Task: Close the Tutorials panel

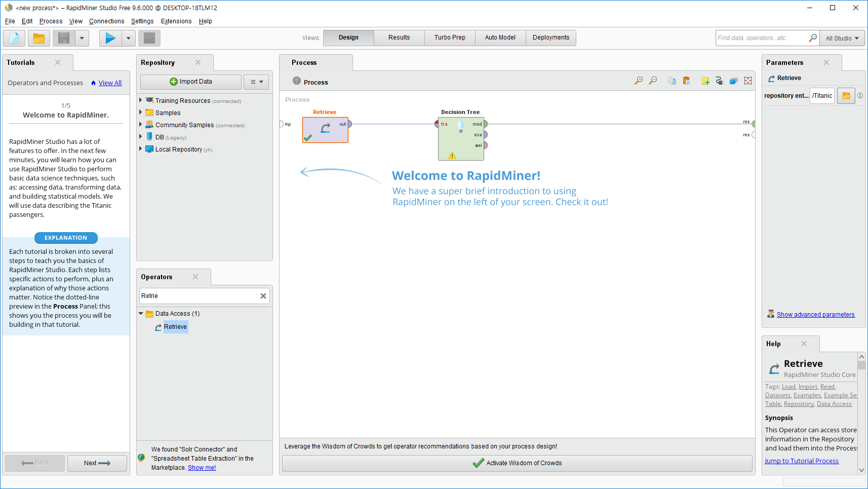Action: 58,62
